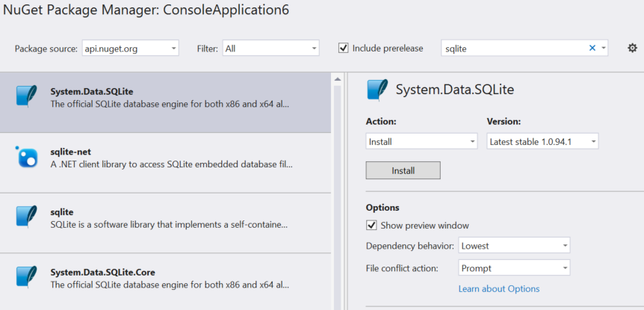Viewport: 644px width, 310px height.
Task: Click the System.Data.SQLite feather icon in the list
Action: pyautogui.click(x=27, y=96)
